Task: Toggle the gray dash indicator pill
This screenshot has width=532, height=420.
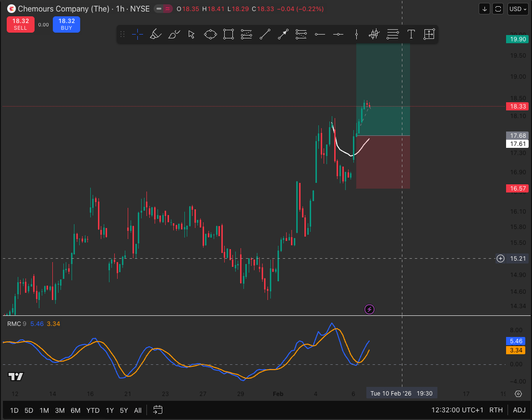Action: (x=158, y=9)
